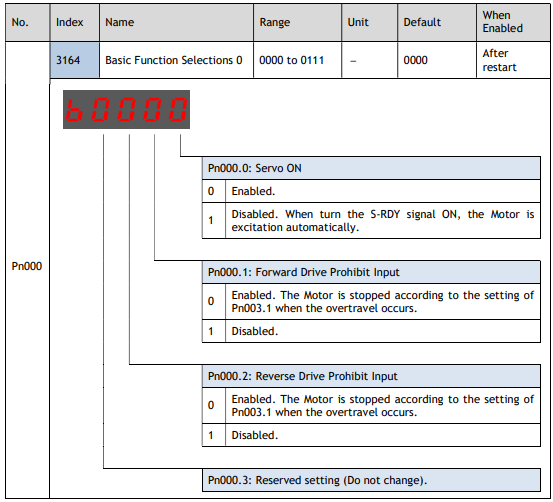The height and width of the screenshot is (502, 553).
Task: Click 'Enabled.' under Servo ON
Action: click(x=383, y=191)
